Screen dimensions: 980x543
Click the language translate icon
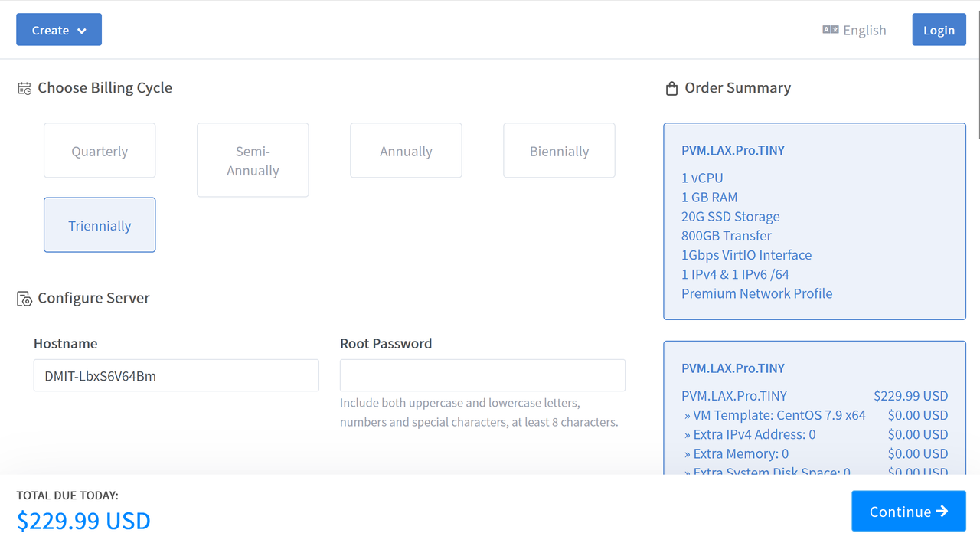coord(830,30)
